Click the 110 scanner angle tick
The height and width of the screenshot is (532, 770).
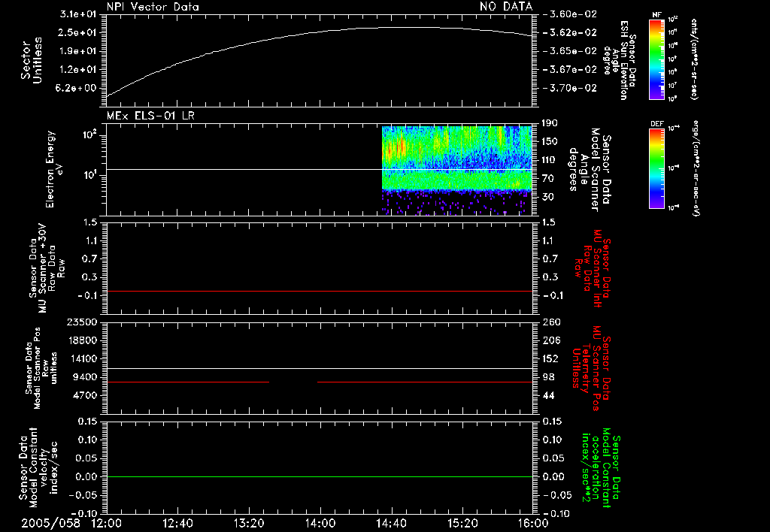coord(550,160)
